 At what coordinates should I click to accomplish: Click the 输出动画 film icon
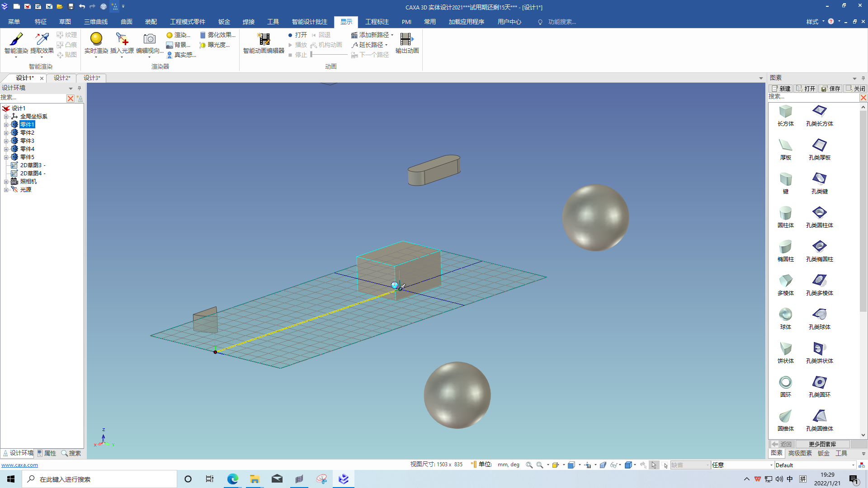click(406, 40)
